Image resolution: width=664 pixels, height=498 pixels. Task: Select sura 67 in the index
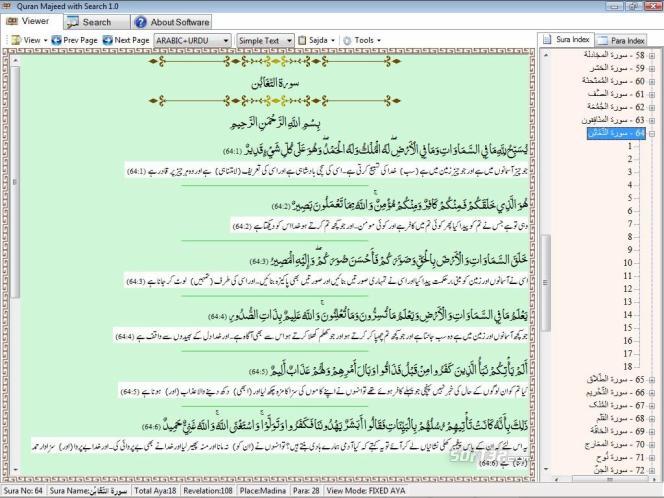tap(617, 405)
